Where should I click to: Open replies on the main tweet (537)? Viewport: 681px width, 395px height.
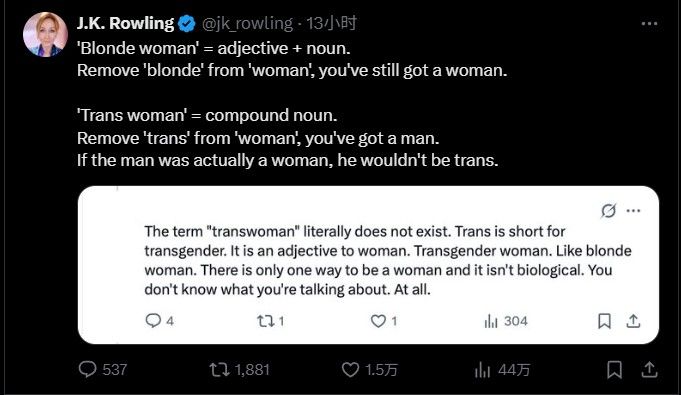[103, 370]
